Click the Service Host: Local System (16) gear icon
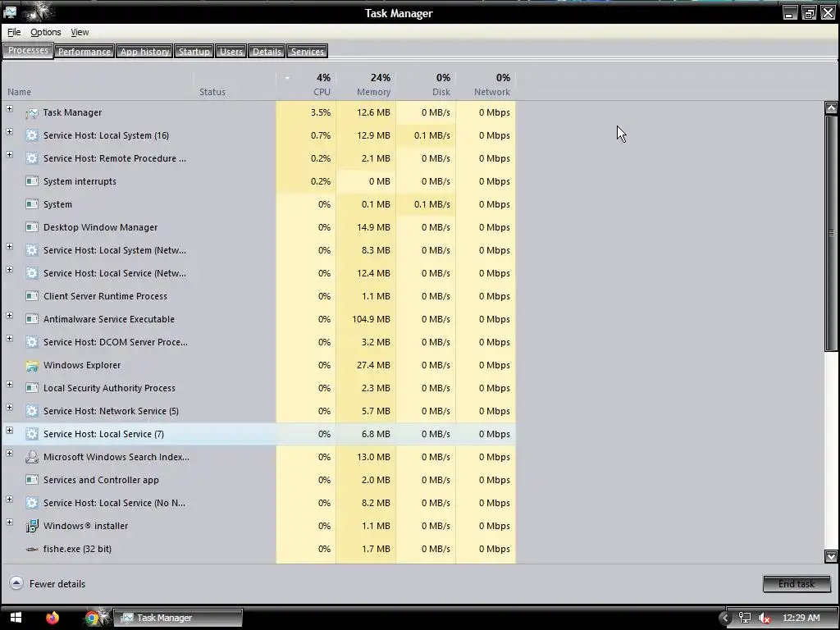Viewport: 840px width, 630px height. click(32, 135)
